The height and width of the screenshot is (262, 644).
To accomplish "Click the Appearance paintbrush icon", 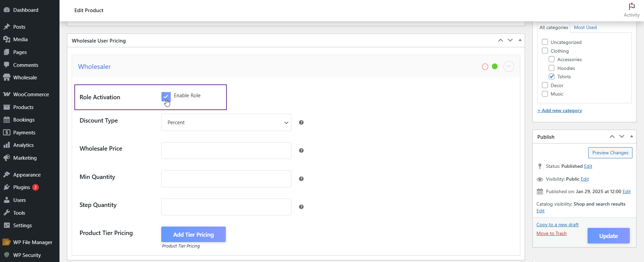I will 6,175.
